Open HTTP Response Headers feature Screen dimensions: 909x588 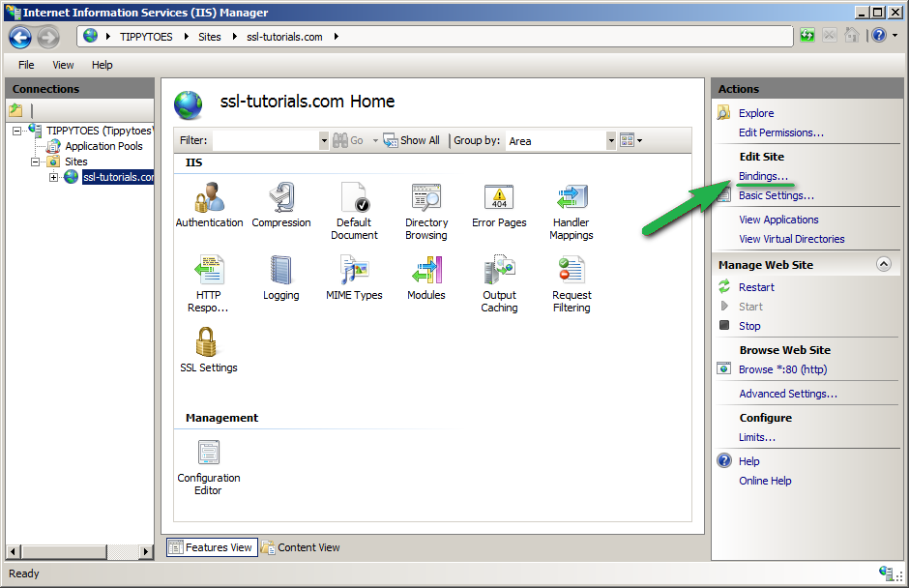[x=208, y=283]
